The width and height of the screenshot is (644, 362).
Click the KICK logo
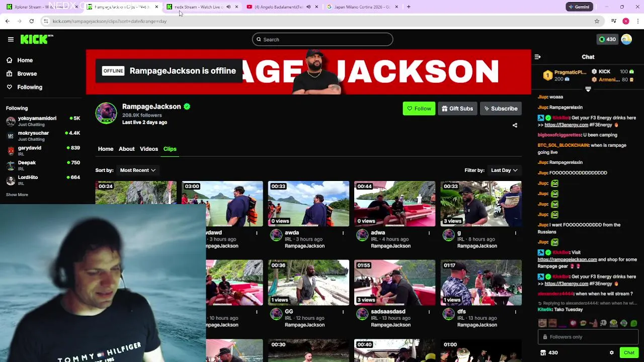(x=37, y=39)
